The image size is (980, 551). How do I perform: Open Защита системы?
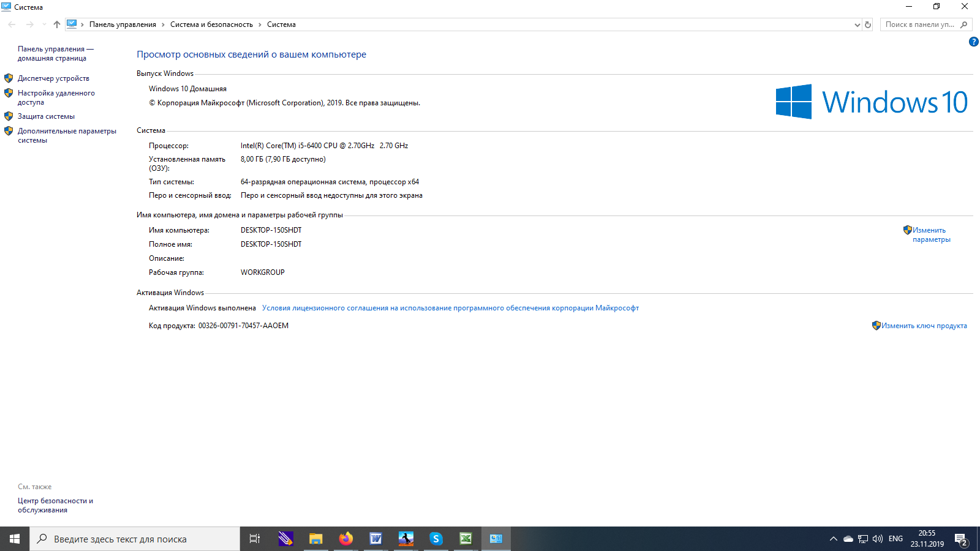point(46,116)
